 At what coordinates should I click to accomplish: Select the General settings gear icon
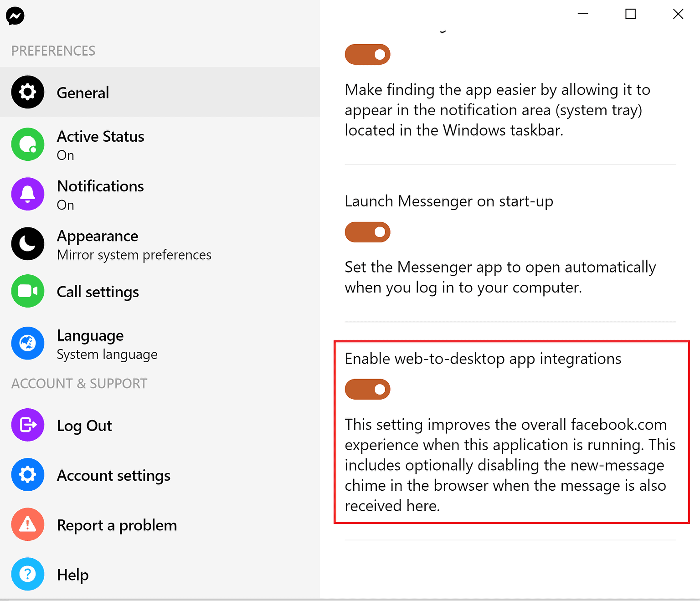click(28, 92)
